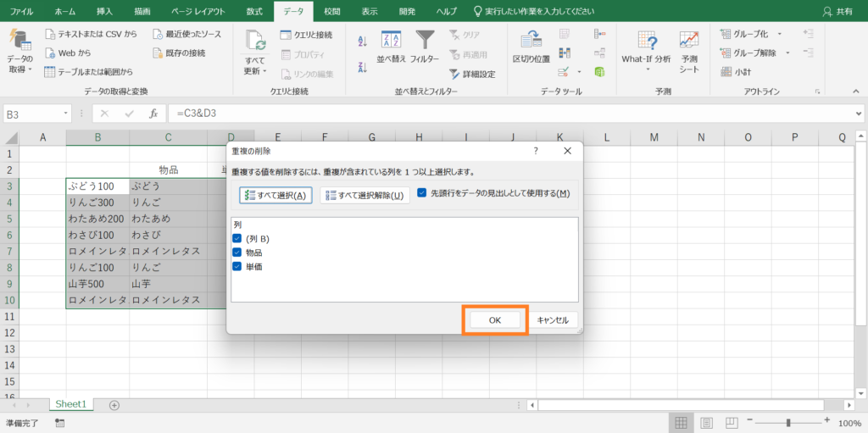Click the add new sheet plus icon
This screenshot has width=868, height=433.
(x=114, y=405)
